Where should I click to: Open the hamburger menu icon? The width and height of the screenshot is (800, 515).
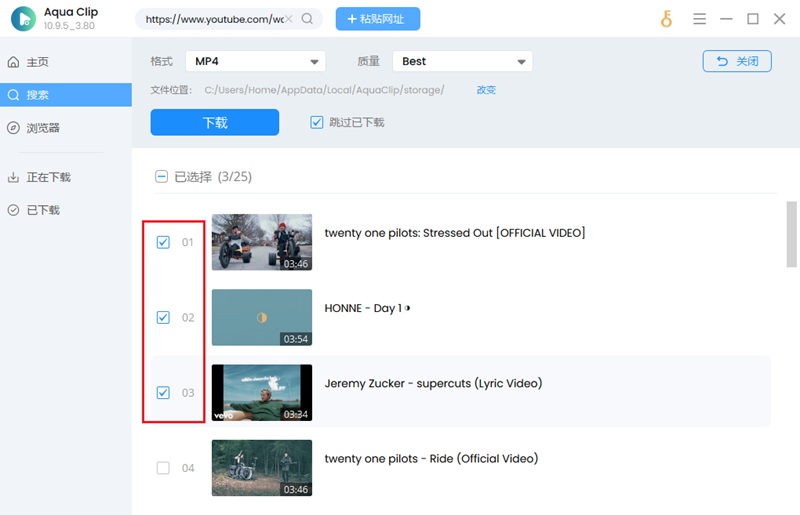[x=699, y=19]
